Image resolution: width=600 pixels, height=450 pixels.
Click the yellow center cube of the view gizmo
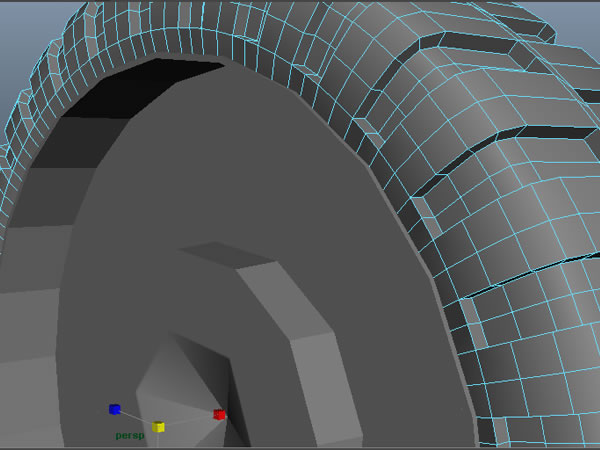(158, 427)
